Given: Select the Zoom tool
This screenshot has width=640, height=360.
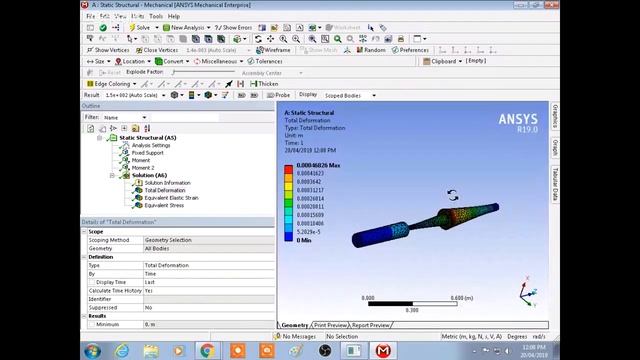Looking at the screenshot, I should [283, 39].
